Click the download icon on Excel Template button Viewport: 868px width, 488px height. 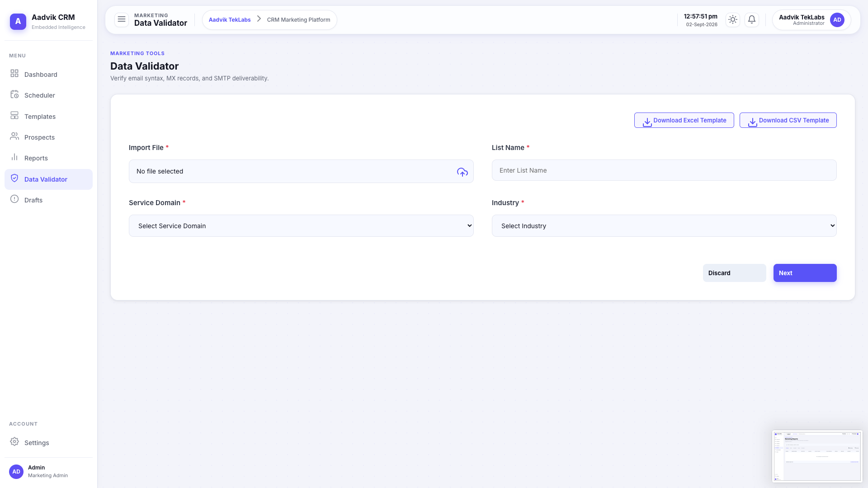[647, 122]
